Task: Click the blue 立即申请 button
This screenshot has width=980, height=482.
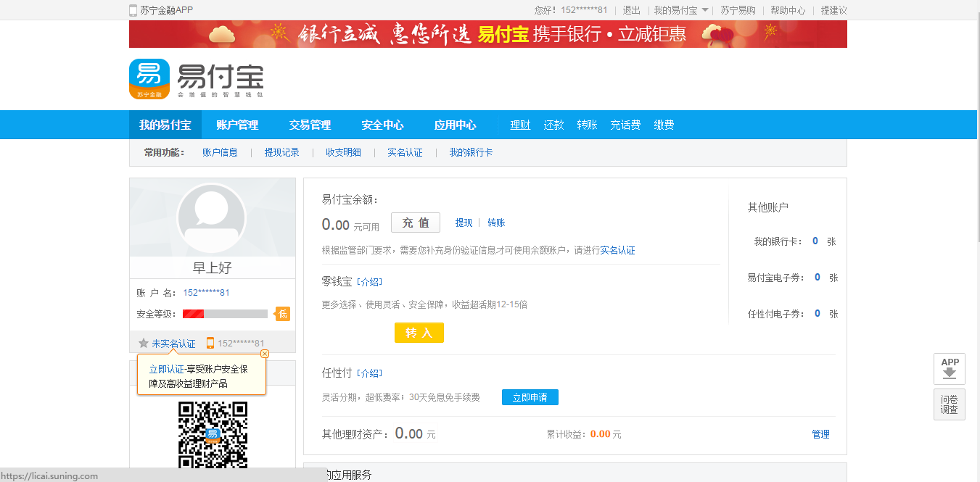Action: [x=530, y=397]
